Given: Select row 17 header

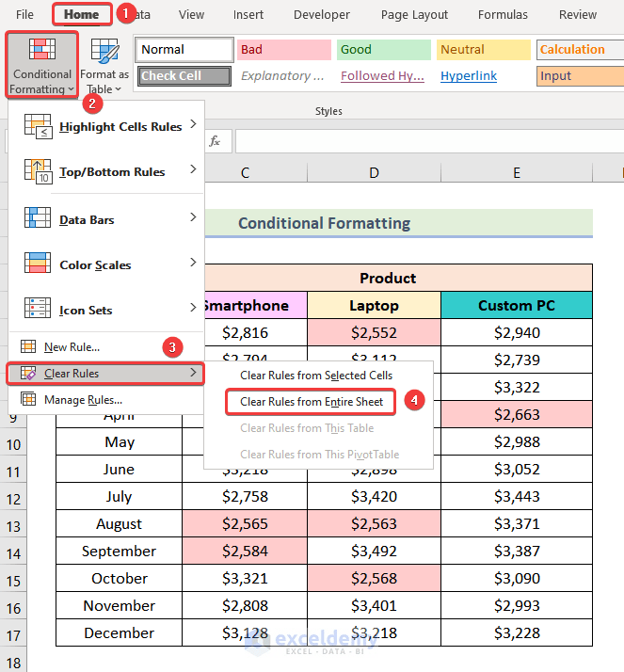Looking at the screenshot, I should 13,635.
